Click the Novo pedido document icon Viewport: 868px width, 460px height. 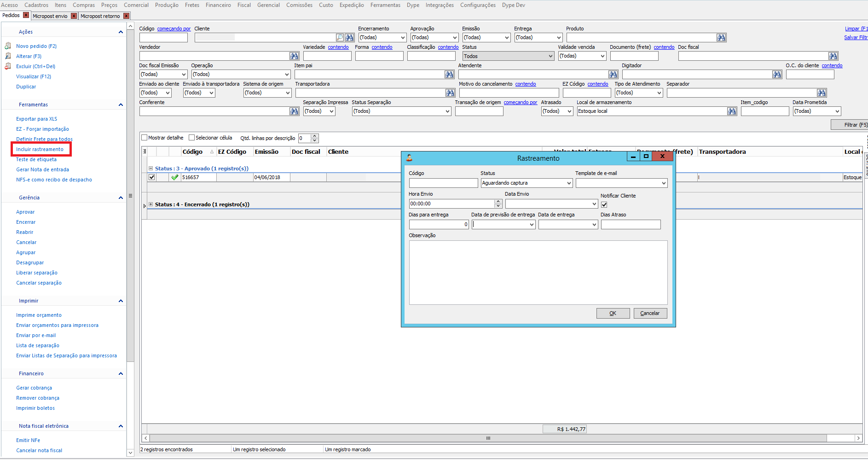point(8,46)
